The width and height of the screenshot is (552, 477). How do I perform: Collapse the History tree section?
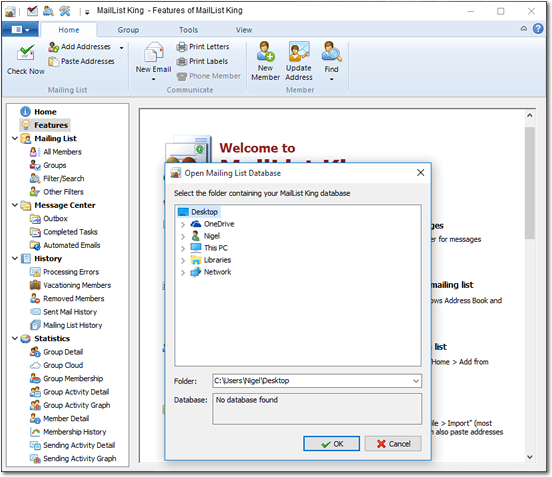[x=15, y=258]
